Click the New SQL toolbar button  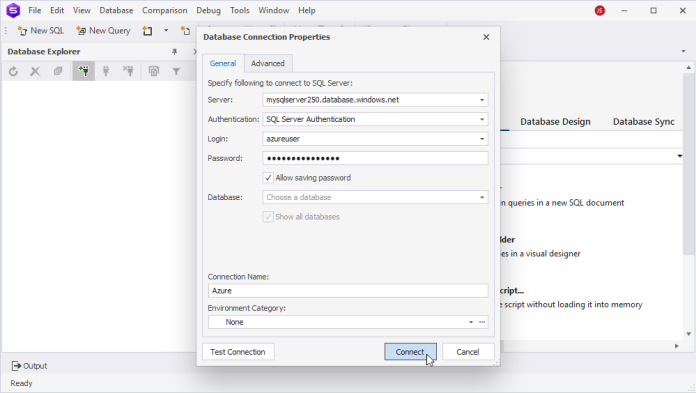[41, 31]
